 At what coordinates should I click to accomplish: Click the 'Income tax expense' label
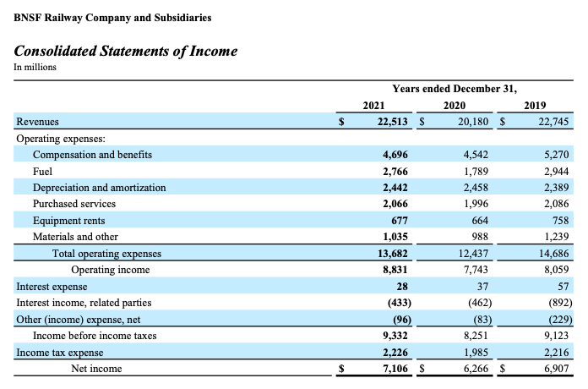tap(60, 353)
